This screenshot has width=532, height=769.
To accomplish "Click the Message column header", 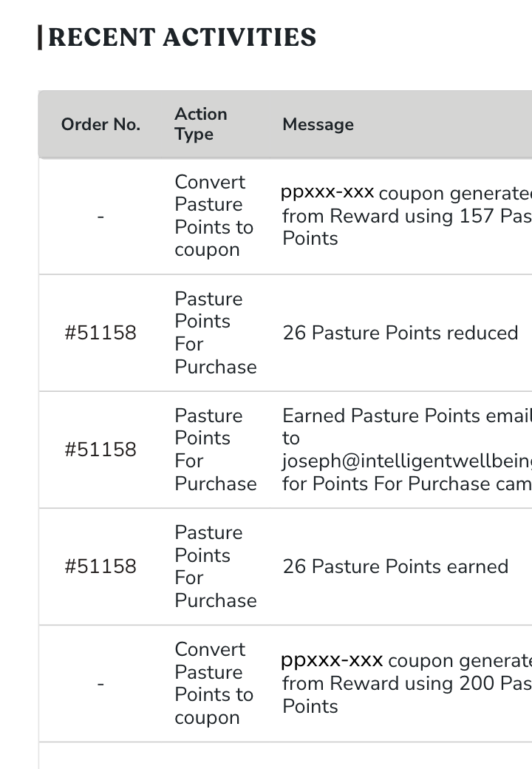I will (318, 124).
